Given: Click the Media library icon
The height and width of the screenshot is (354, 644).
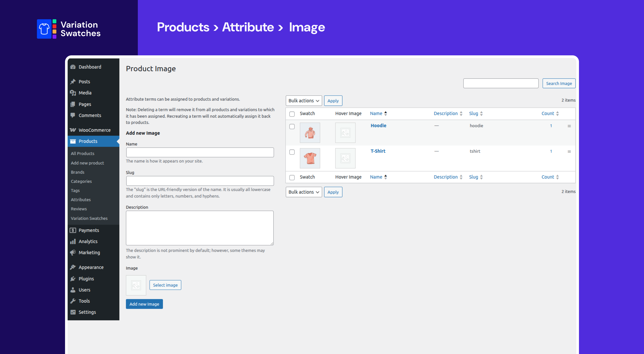Looking at the screenshot, I should (x=73, y=93).
